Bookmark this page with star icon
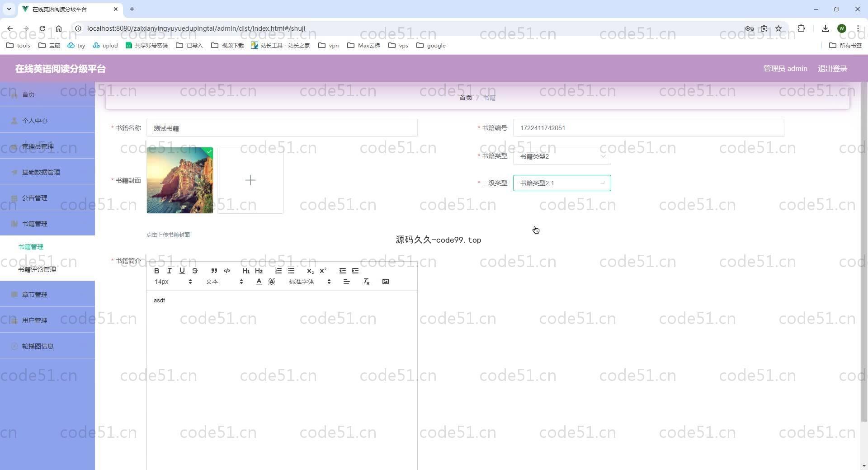Image resolution: width=868 pixels, height=470 pixels. pyautogui.click(x=778, y=28)
